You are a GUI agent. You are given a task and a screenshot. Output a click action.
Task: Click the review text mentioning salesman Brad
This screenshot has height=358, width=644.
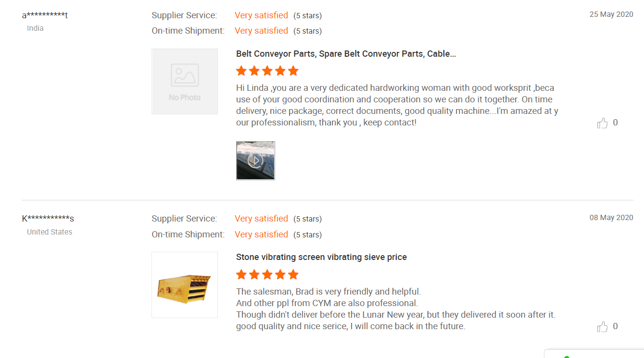click(x=396, y=309)
